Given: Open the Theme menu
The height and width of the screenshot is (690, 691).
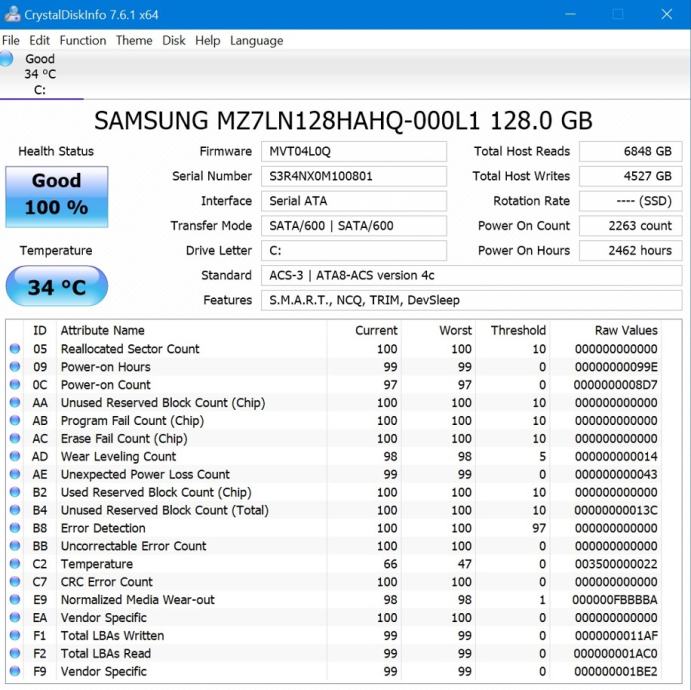Looking at the screenshot, I should tap(134, 41).
